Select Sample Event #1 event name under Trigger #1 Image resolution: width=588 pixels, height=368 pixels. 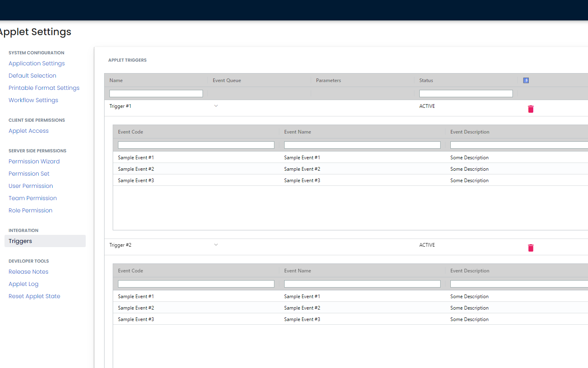click(x=302, y=158)
